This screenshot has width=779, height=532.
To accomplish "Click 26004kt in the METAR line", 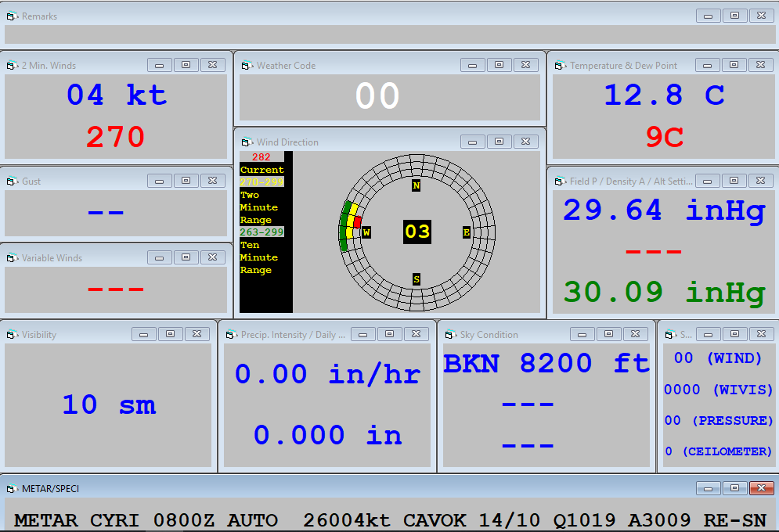I will (x=347, y=520).
